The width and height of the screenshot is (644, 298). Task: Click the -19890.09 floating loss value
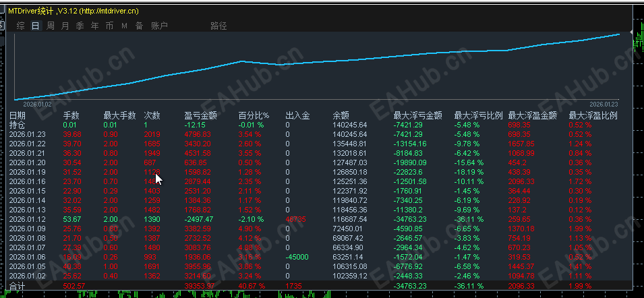click(410, 162)
